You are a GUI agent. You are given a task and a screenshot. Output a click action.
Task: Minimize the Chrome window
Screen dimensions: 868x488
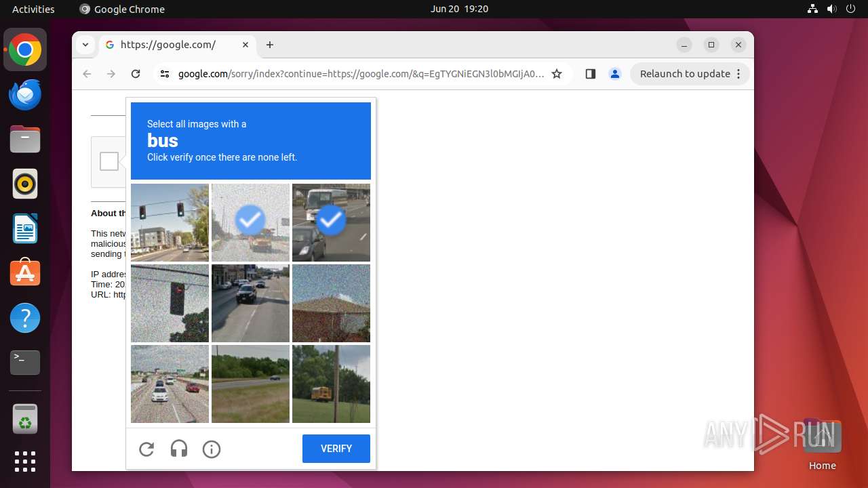[684, 45]
